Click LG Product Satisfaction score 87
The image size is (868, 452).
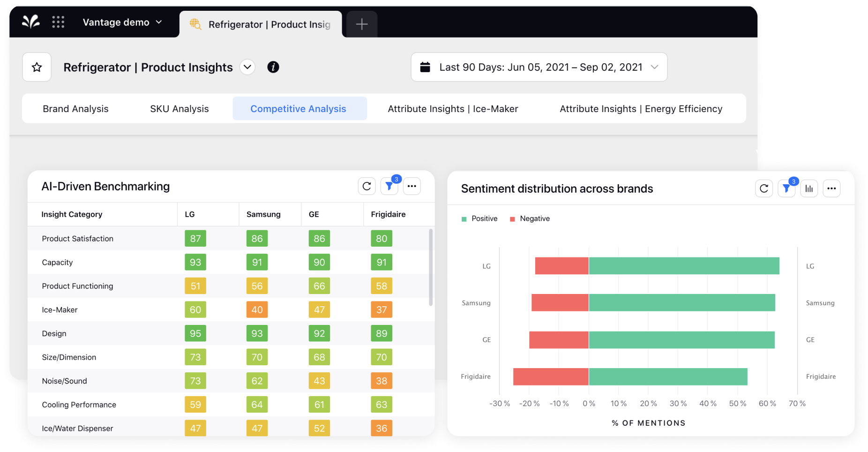pyautogui.click(x=195, y=239)
